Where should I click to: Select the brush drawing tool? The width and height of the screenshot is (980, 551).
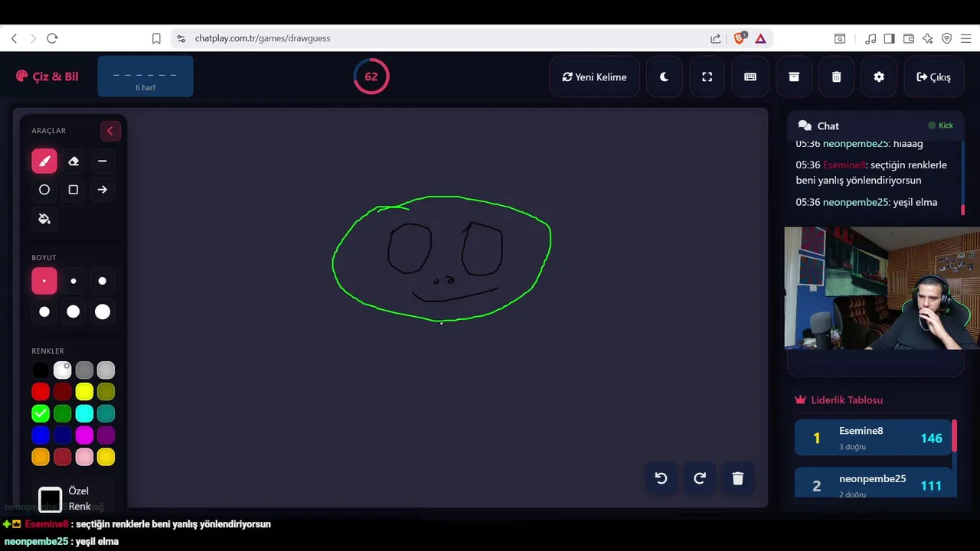(44, 161)
